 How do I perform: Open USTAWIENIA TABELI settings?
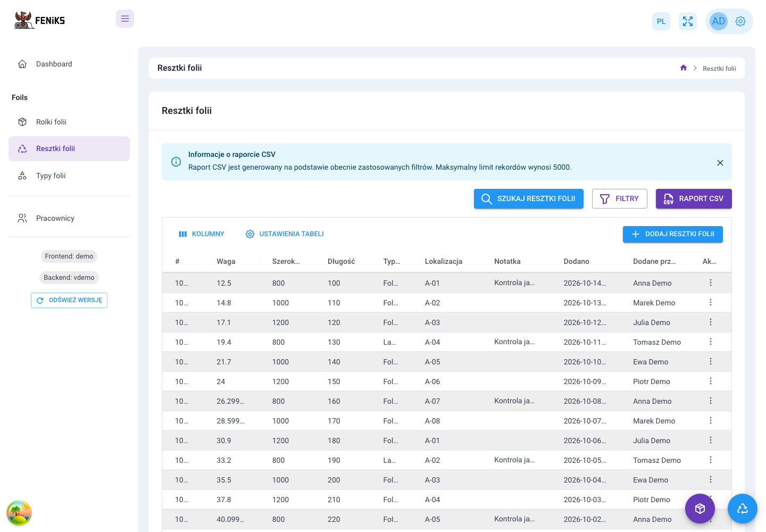tap(285, 234)
